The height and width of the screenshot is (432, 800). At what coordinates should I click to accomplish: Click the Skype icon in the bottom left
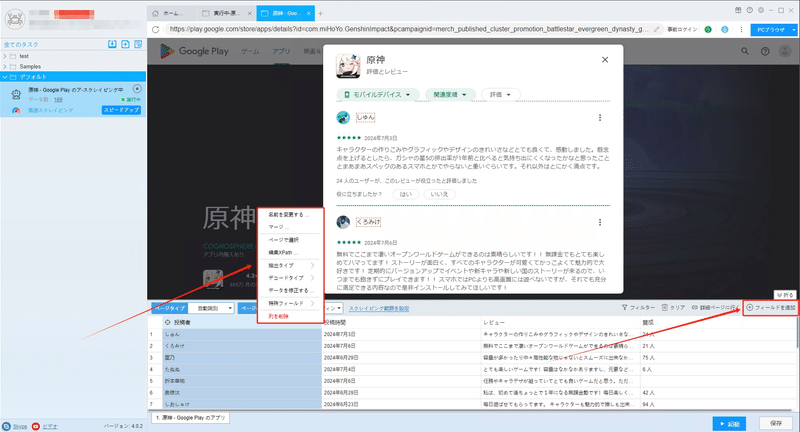(x=6, y=426)
